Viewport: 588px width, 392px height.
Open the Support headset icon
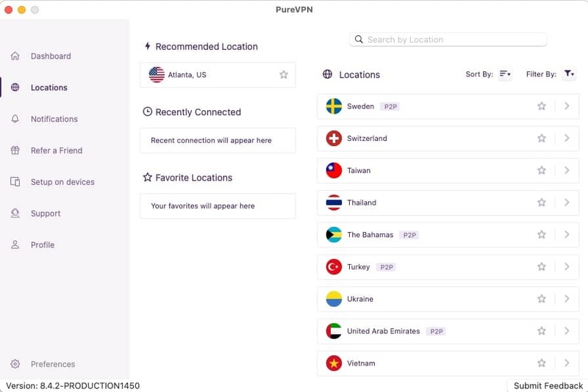click(15, 213)
